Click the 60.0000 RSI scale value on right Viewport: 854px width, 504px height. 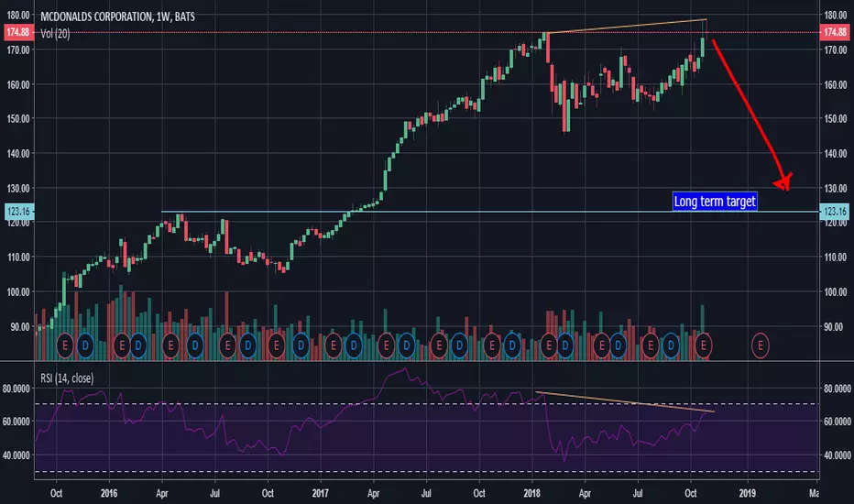click(x=838, y=422)
